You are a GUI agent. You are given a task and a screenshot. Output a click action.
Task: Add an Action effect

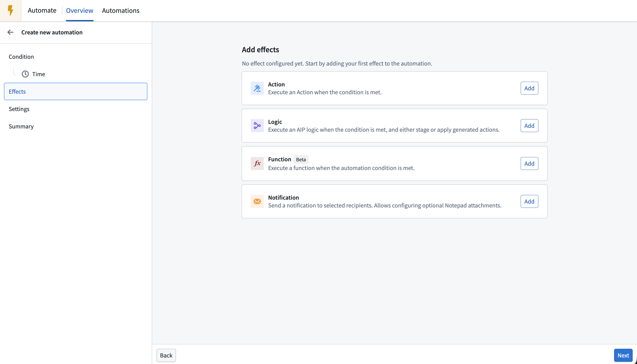pyautogui.click(x=529, y=88)
